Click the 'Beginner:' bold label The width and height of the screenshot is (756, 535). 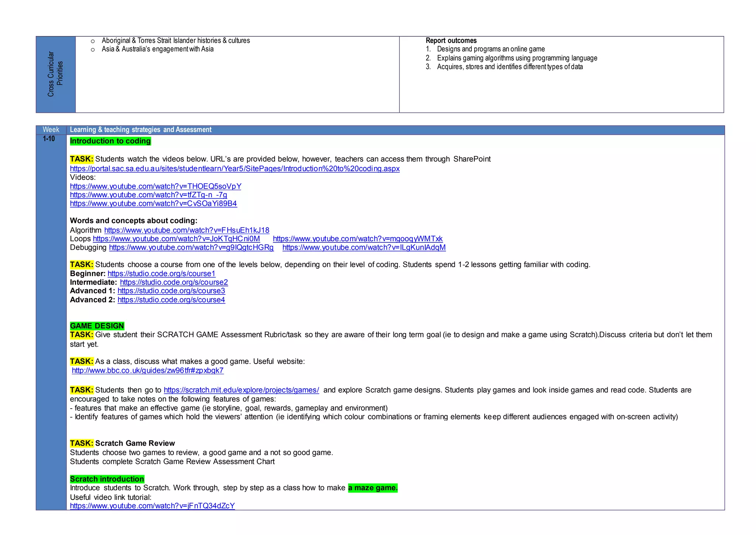point(88,274)
